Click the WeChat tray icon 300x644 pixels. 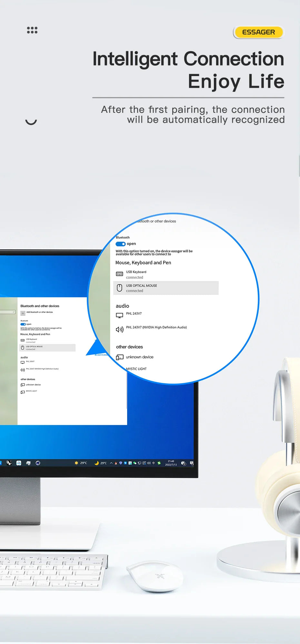(135, 463)
